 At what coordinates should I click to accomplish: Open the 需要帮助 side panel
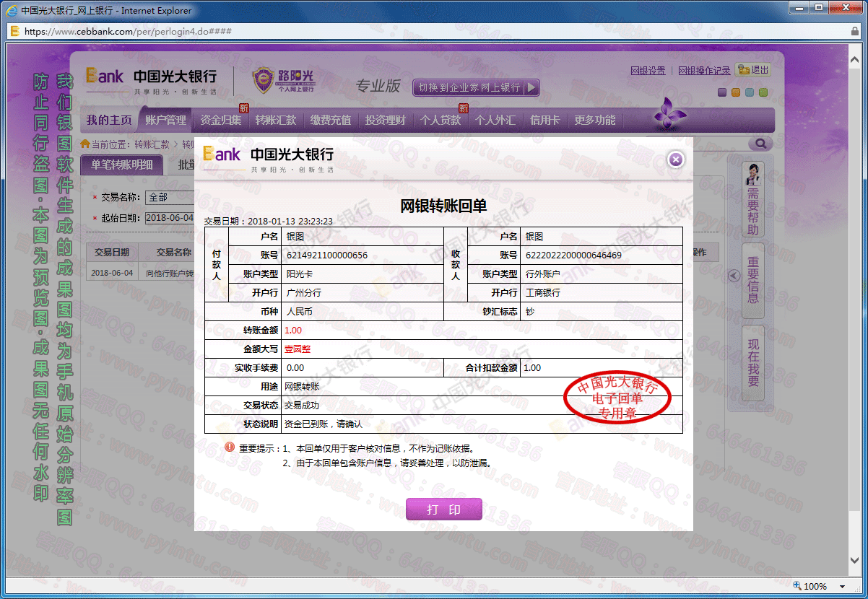coord(753,200)
